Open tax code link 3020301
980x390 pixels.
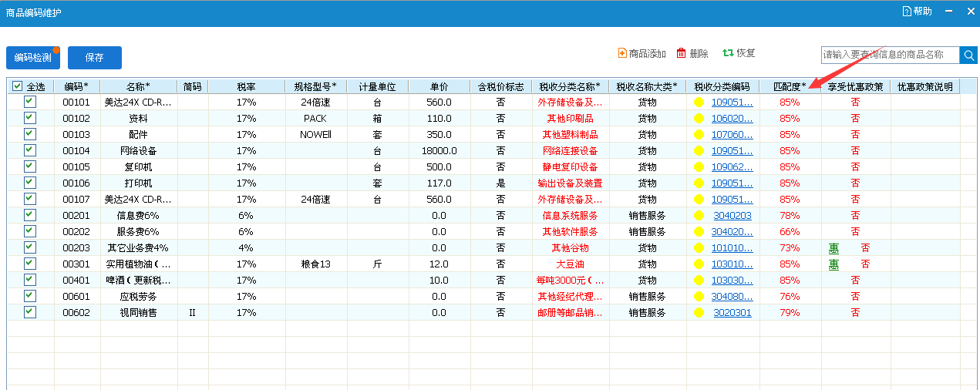pyautogui.click(x=732, y=313)
